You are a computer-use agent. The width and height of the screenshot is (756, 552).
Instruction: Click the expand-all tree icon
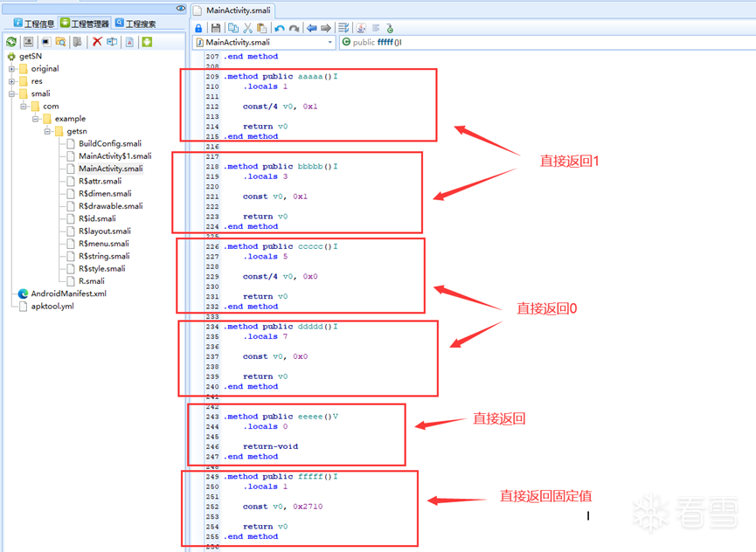tap(29, 42)
